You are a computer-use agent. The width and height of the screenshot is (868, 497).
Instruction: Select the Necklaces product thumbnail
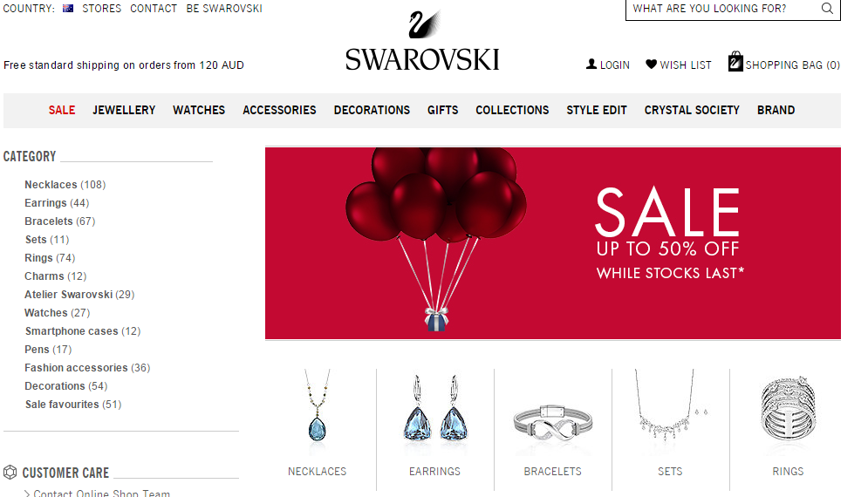click(318, 407)
